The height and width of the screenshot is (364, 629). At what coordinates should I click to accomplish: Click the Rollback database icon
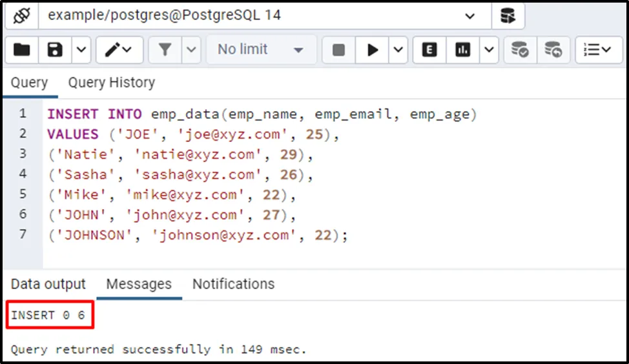553,50
